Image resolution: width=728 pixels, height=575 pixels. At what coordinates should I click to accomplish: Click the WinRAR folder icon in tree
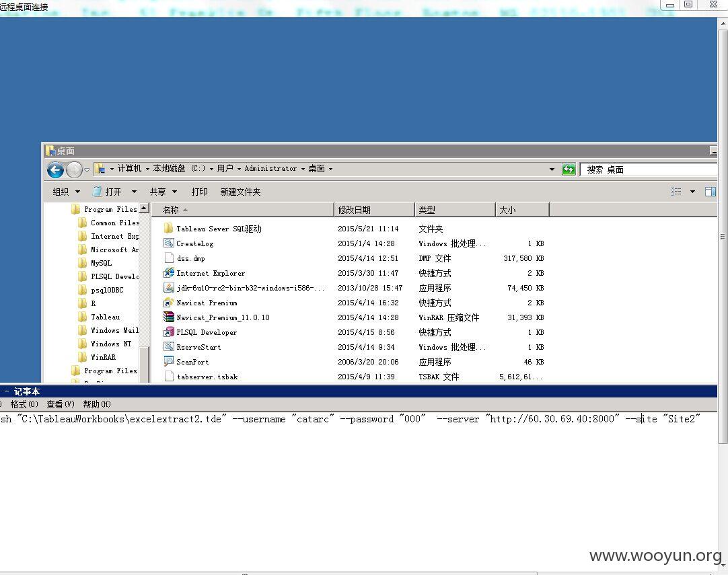tap(82, 357)
